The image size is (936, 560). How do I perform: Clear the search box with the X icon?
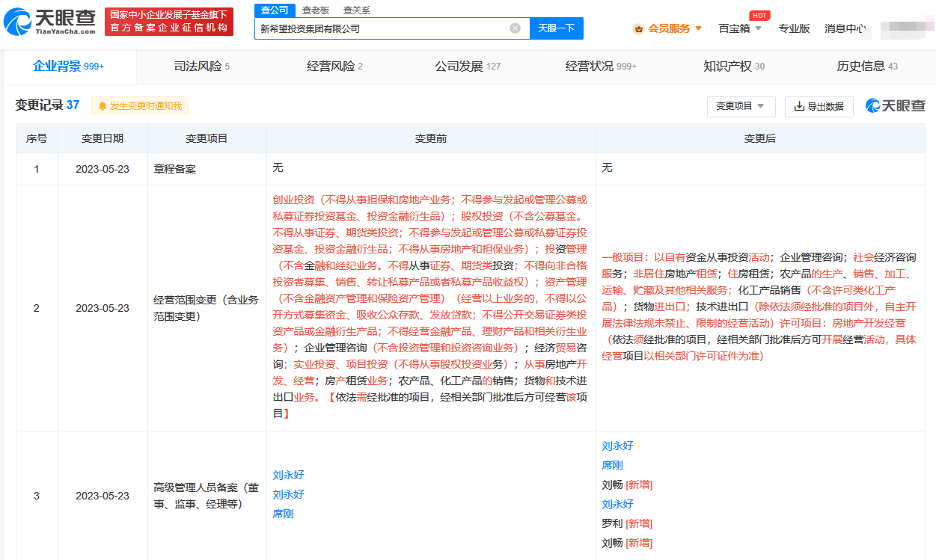pos(515,28)
